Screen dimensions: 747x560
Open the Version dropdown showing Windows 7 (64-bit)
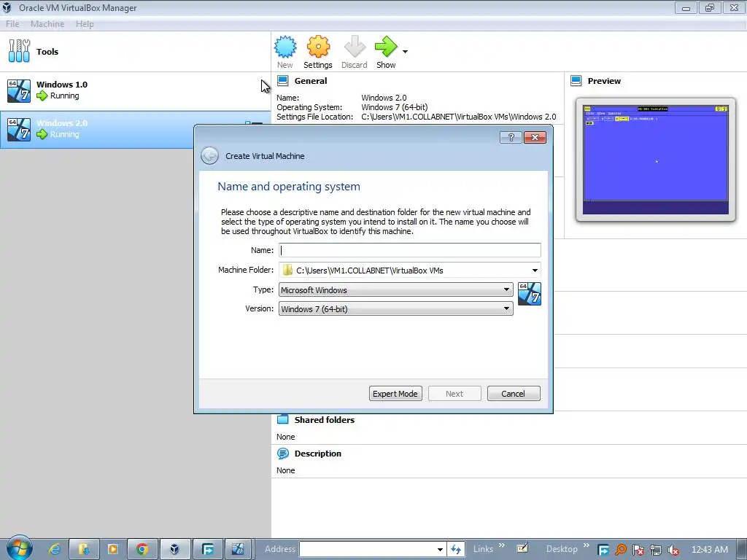[x=396, y=308]
